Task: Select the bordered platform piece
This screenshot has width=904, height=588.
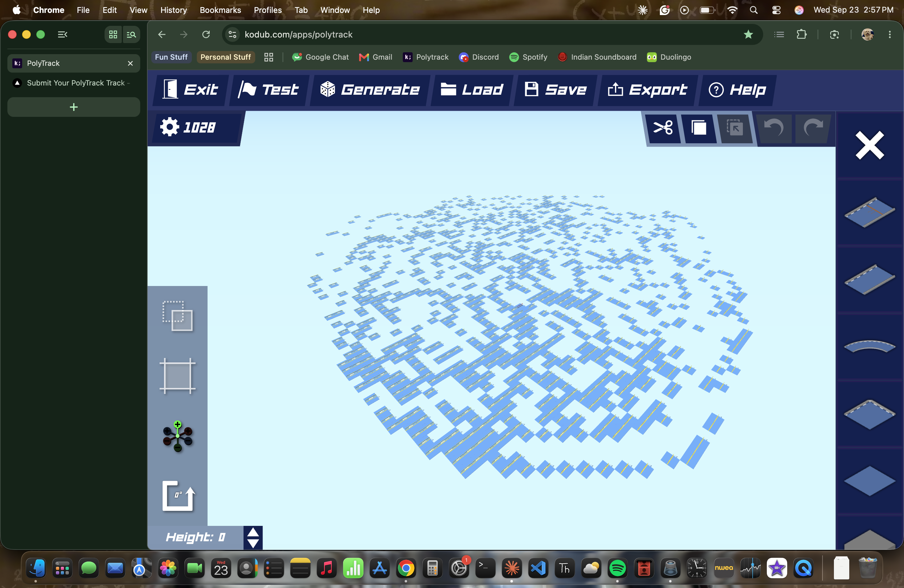Action: 870,414
